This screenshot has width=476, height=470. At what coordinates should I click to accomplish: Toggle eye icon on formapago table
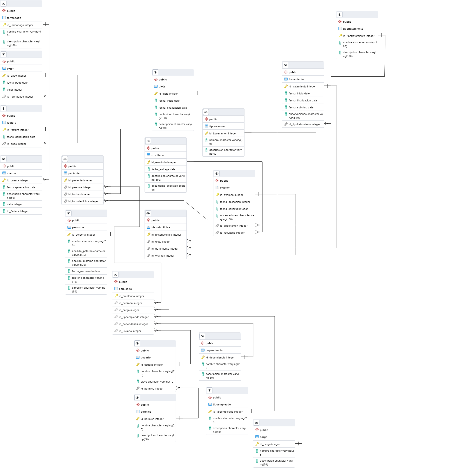pyautogui.click(x=4, y=4)
